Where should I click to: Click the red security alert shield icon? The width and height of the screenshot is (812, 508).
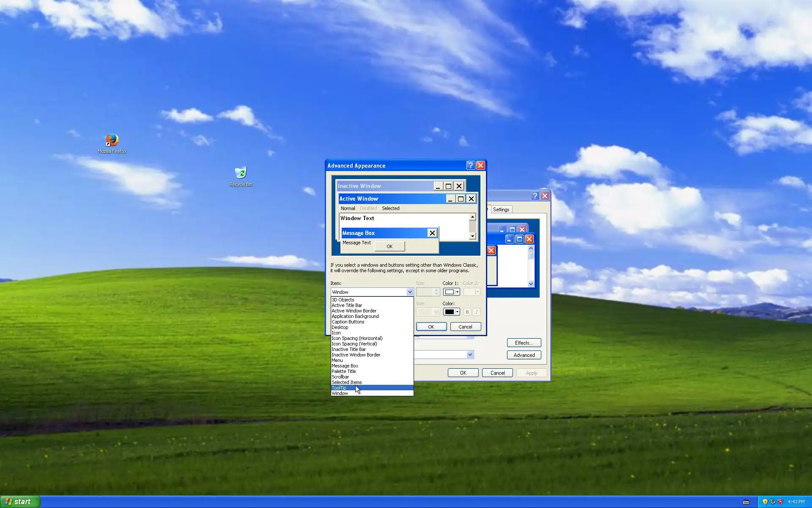(780, 502)
